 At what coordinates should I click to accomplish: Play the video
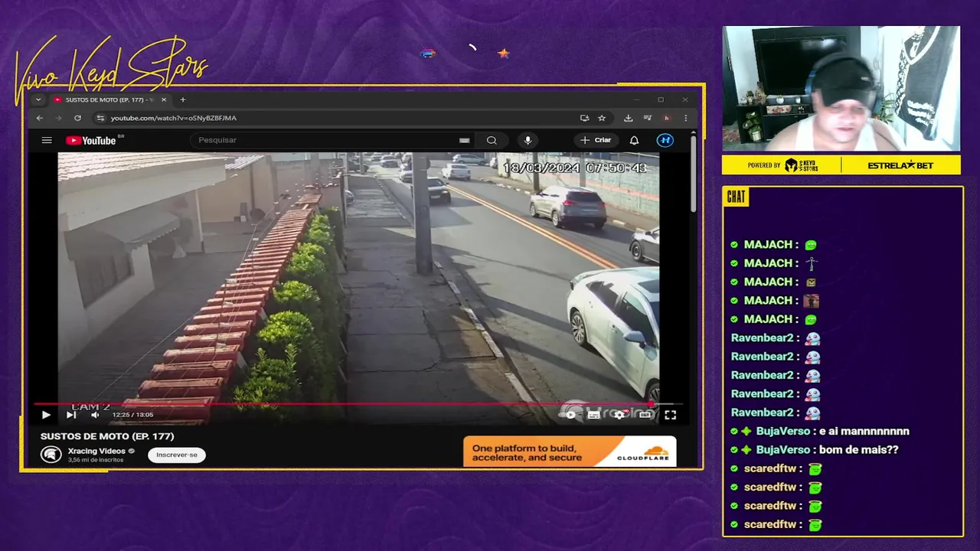click(46, 415)
